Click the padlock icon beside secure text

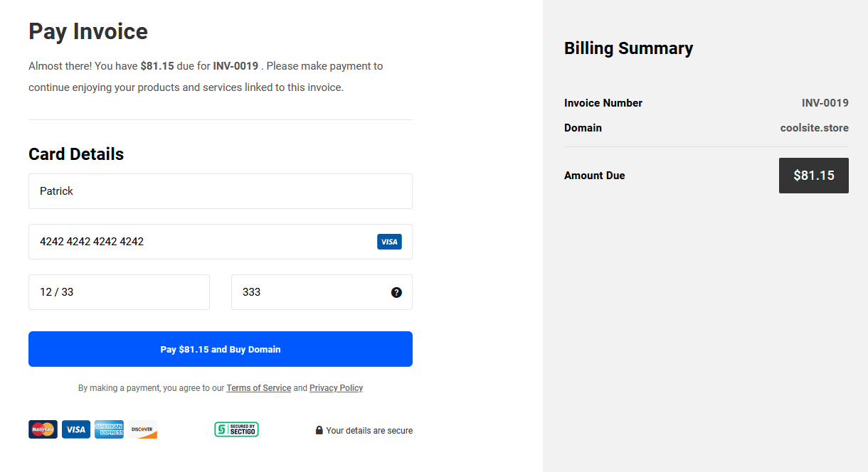point(319,430)
